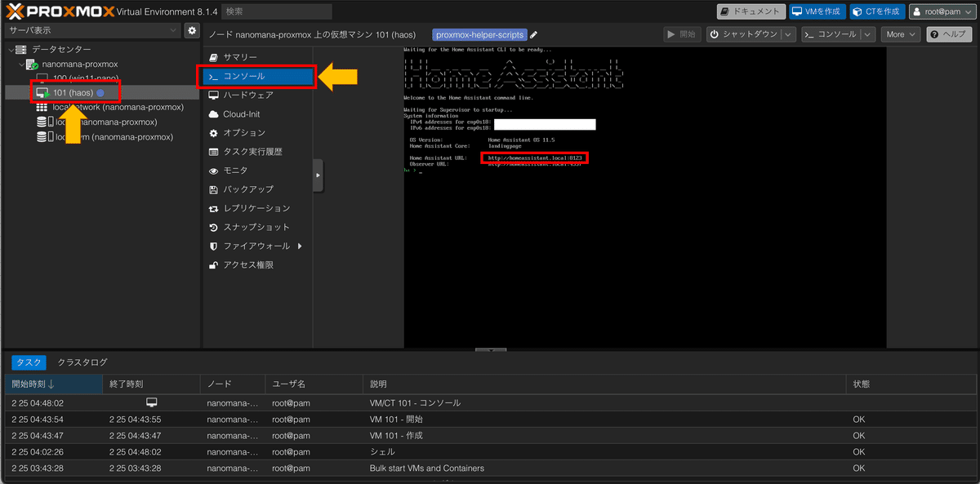This screenshot has width=980, height=484.
Task: Open the シャットダウン dropdown arrow
Action: [x=788, y=34]
